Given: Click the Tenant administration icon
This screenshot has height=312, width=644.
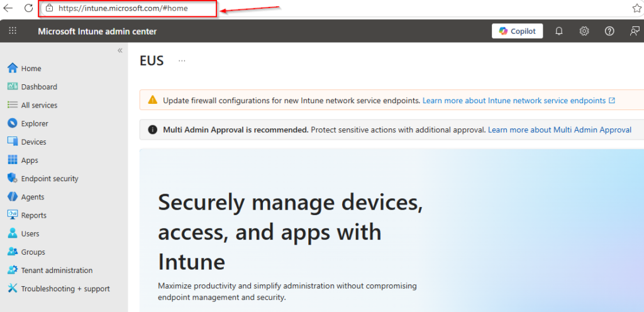Looking at the screenshot, I should point(13,270).
